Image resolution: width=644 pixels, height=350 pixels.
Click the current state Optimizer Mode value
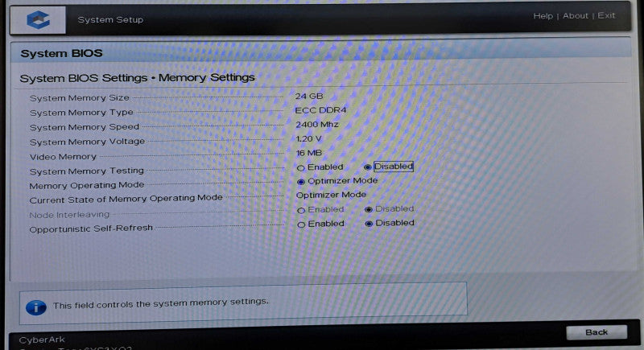331,195
